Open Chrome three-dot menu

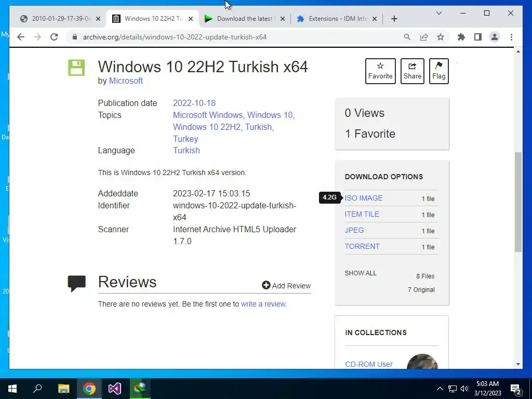click(x=511, y=37)
